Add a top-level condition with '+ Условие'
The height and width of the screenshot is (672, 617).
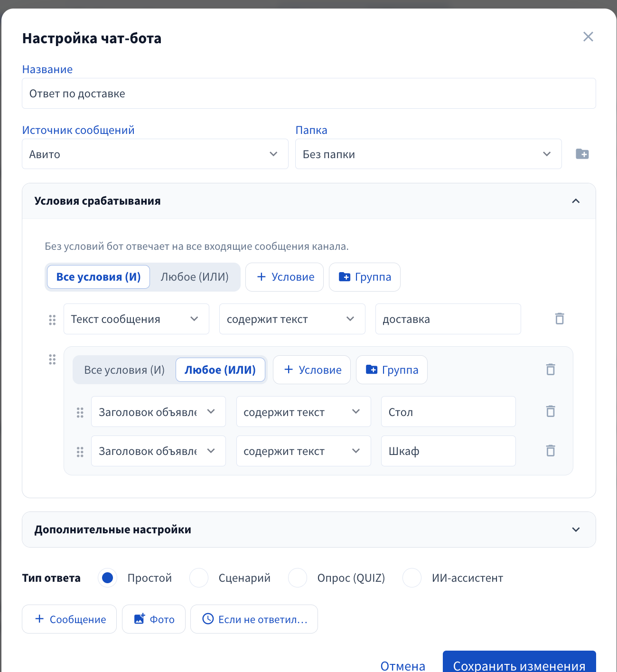coord(284,277)
